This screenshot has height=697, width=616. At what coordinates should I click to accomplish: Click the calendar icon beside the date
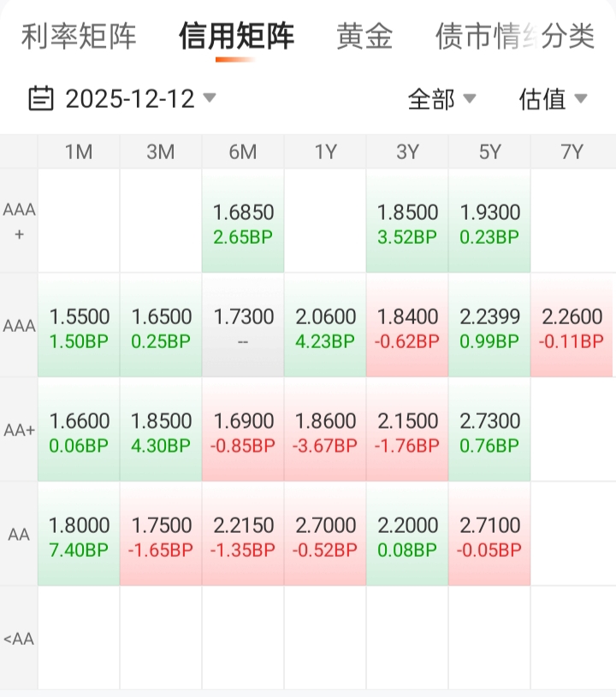pyautogui.click(x=41, y=98)
